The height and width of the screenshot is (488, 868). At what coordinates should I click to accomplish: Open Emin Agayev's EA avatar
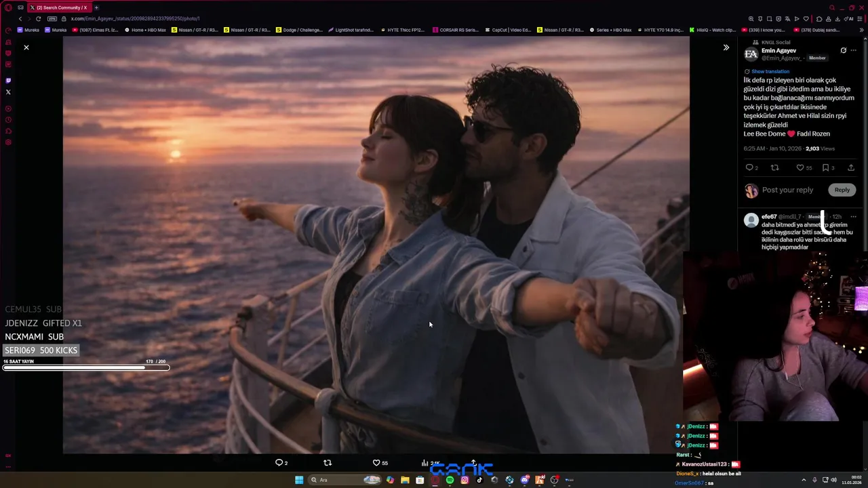[x=751, y=55]
